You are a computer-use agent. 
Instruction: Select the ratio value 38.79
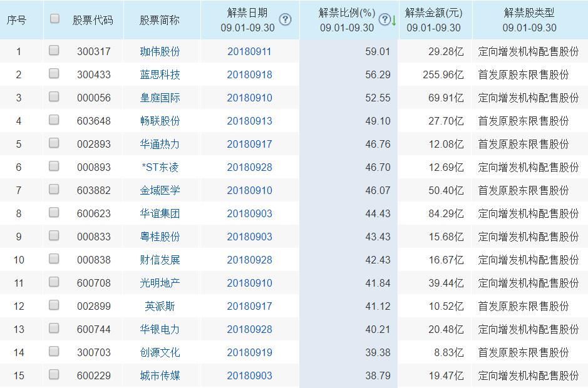tap(378, 375)
